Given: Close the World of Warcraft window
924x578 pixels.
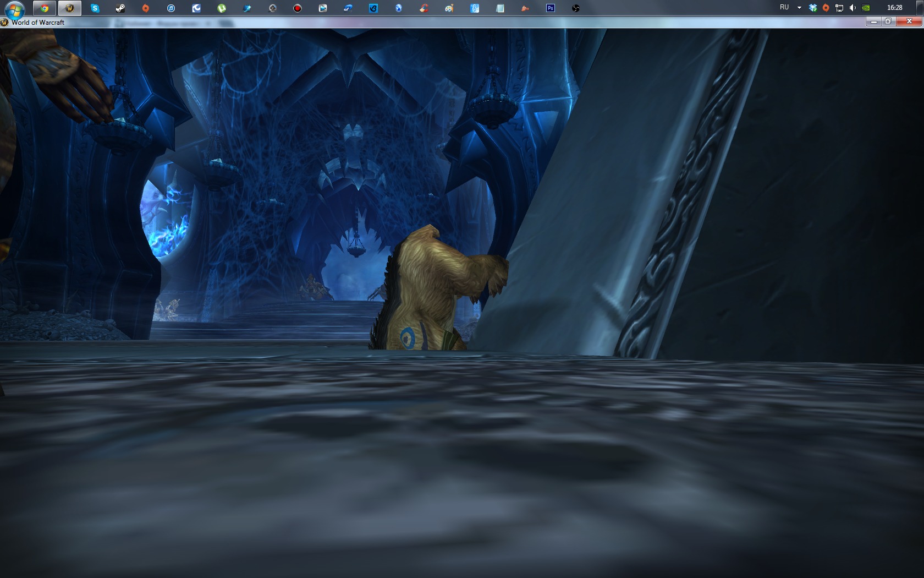Looking at the screenshot, I should coord(909,21).
